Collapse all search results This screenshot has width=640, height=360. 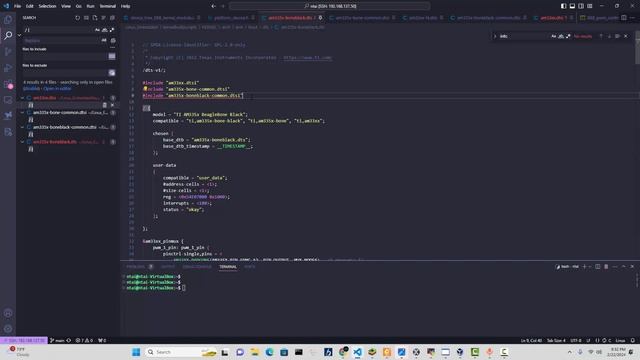(x=112, y=18)
